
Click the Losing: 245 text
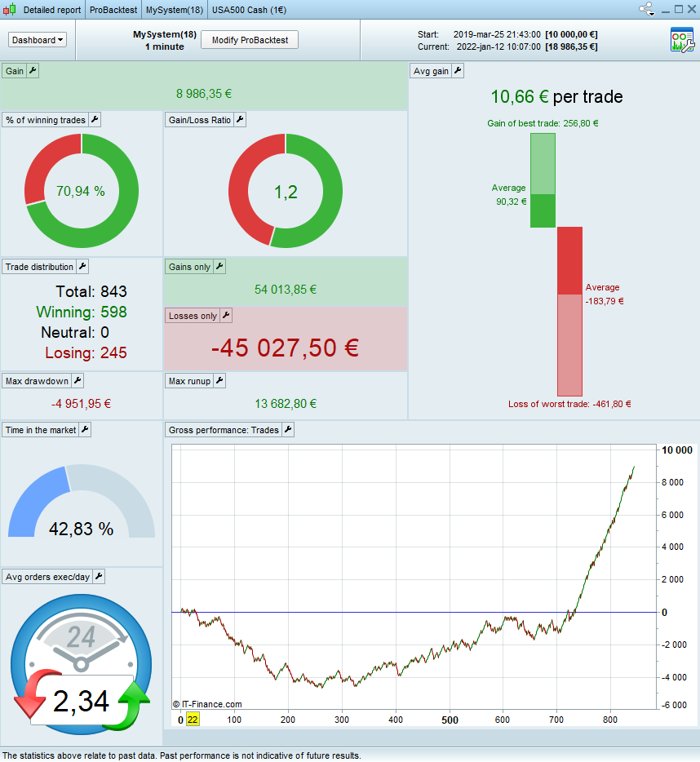click(x=86, y=352)
